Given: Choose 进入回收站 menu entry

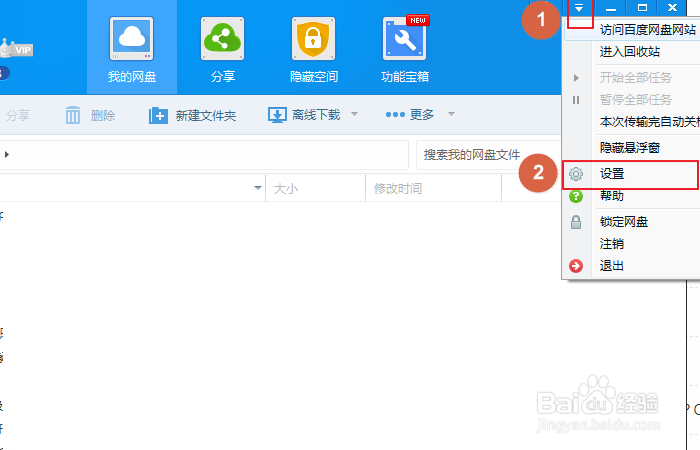Looking at the screenshot, I should coord(629,51).
